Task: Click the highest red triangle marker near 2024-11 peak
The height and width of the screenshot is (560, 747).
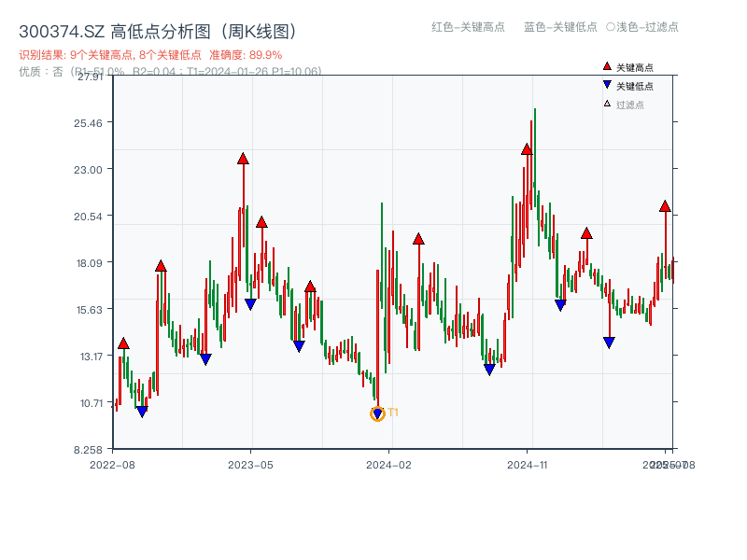Action: pyautogui.click(x=527, y=147)
